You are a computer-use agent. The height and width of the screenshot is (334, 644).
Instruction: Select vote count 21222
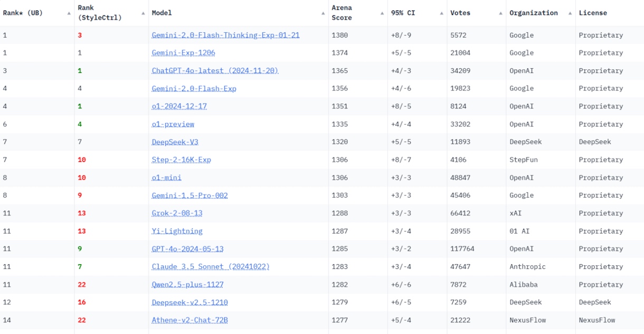click(x=460, y=320)
